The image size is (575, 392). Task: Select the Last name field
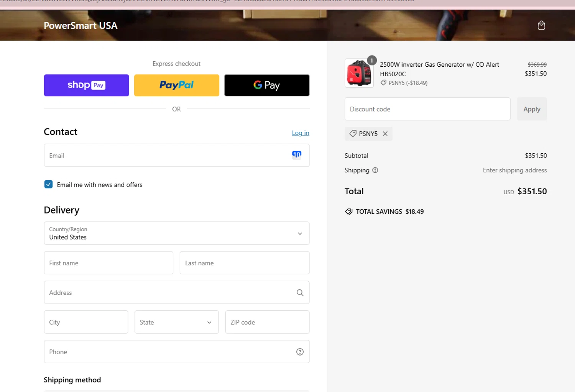245,263
